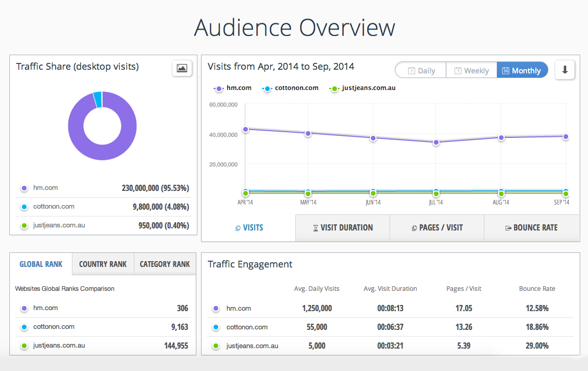Screen dimensions: 588x371
Task: Click the 9,800,000 (4.08%) value
Action: click(161, 207)
